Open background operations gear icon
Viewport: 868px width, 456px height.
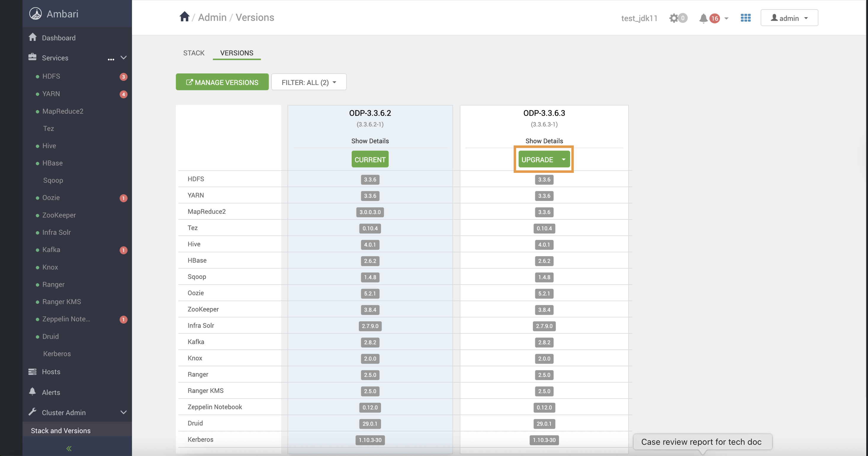[673, 18]
